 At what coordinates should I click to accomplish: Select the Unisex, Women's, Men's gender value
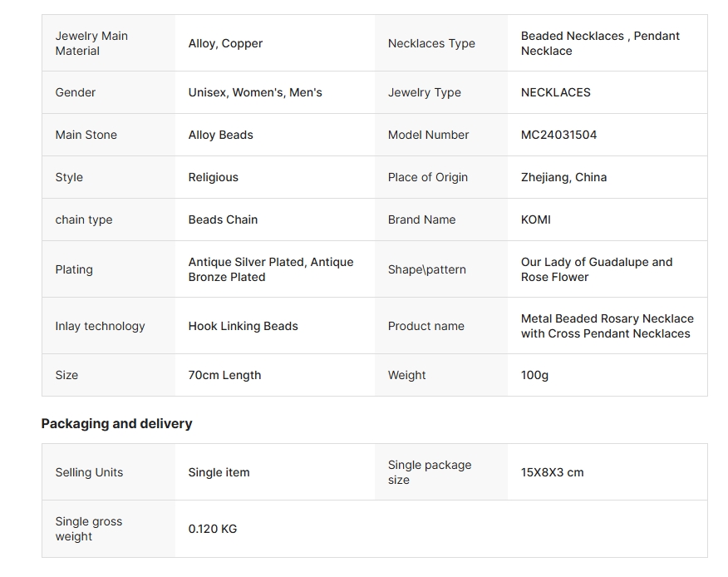(255, 92)
